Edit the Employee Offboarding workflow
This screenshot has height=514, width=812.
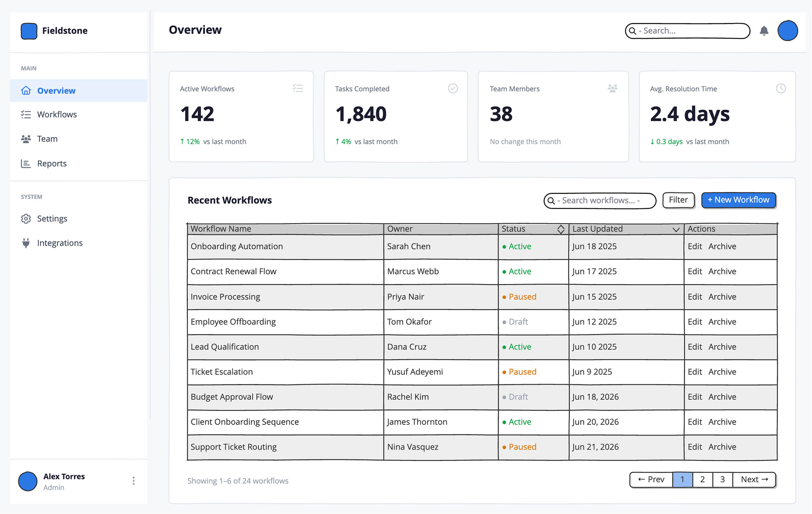pos(695,322)
